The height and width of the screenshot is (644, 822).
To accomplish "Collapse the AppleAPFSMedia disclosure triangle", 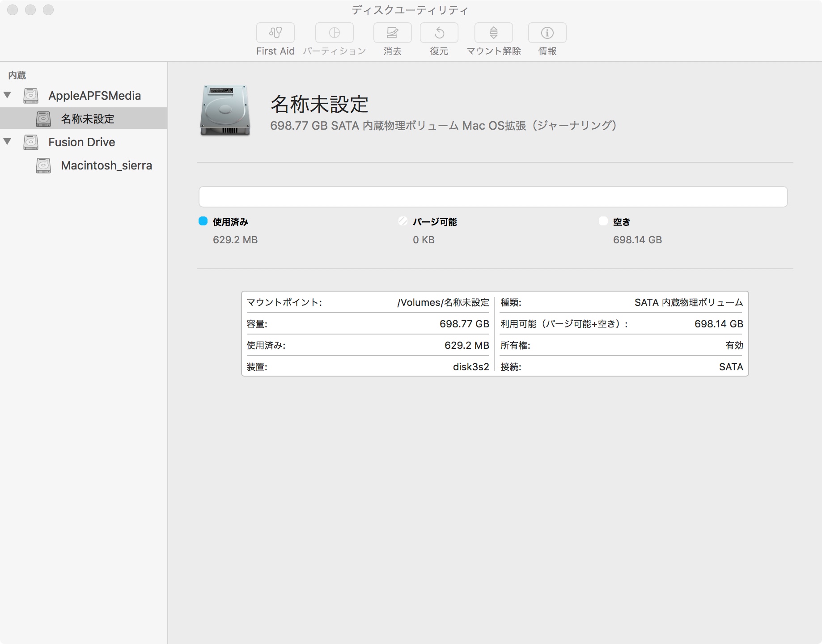I will (8, 95).
